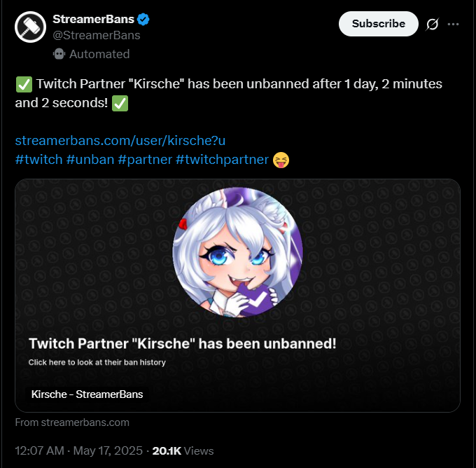Click the StreamerBans hammer profile avatar

point(31,27)
